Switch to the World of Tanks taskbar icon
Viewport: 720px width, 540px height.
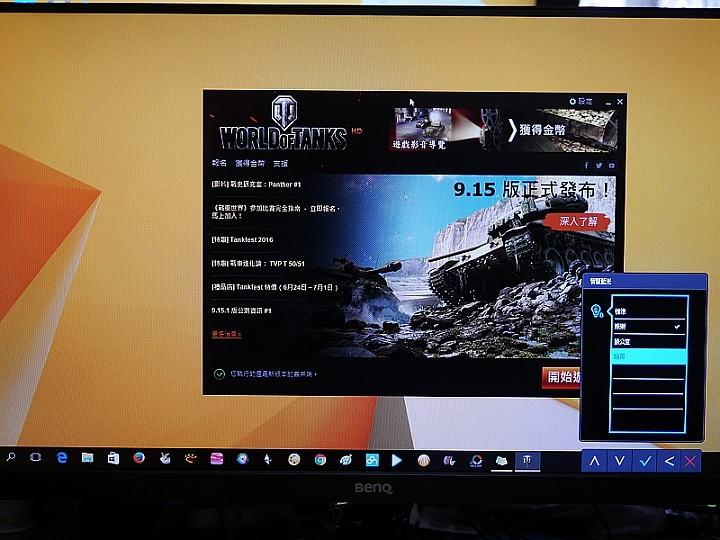tap(527, 461)
